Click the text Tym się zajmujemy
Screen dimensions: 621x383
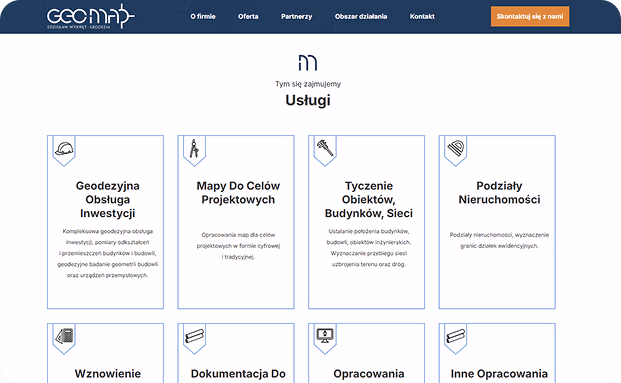pyautogui.click(x=308, y=84)
